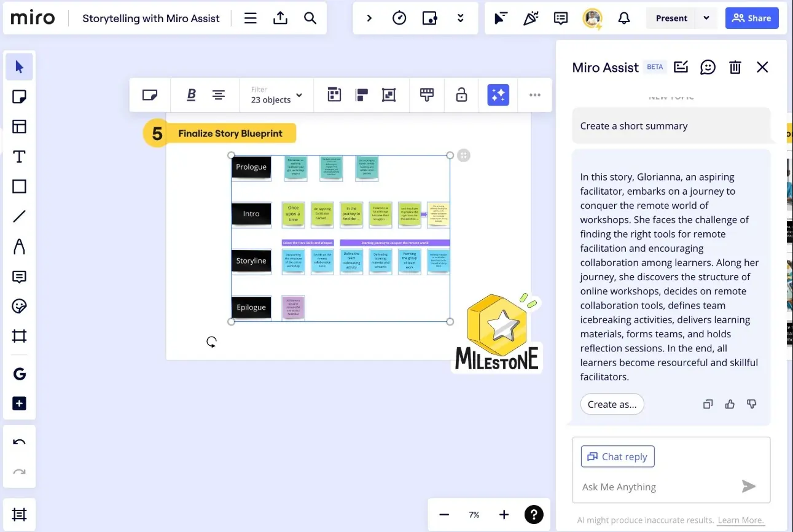Image resolution: width=793 pixels, height=532 pixels.
Task: Open the comments panel in top bar
Action: click(x=561, y=18)
